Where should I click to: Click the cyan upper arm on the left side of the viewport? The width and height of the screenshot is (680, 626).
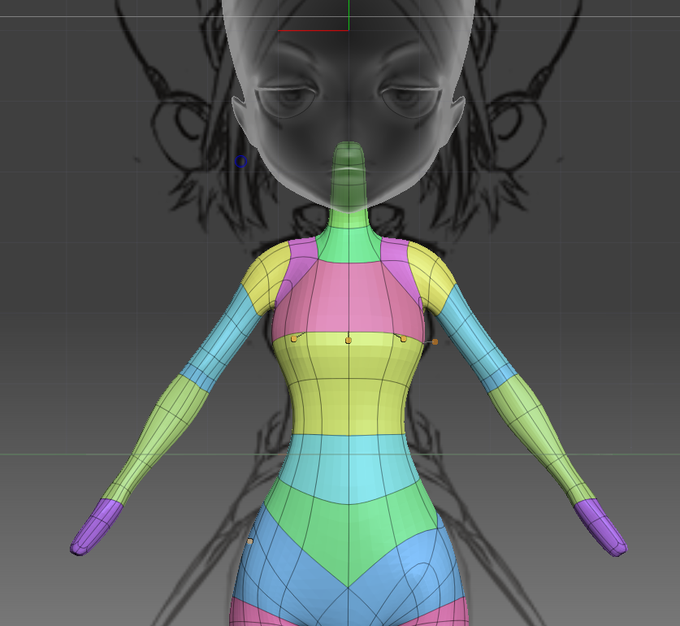[x=221, y=334]
